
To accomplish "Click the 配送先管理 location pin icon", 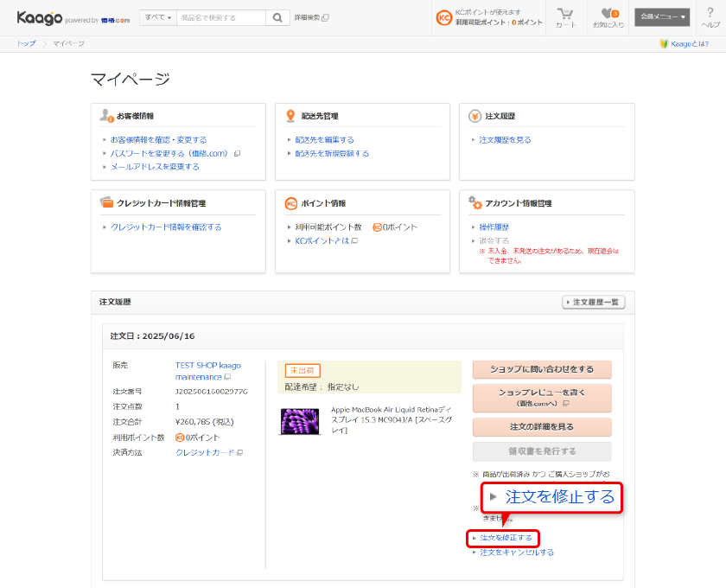I will pos(290,115).
